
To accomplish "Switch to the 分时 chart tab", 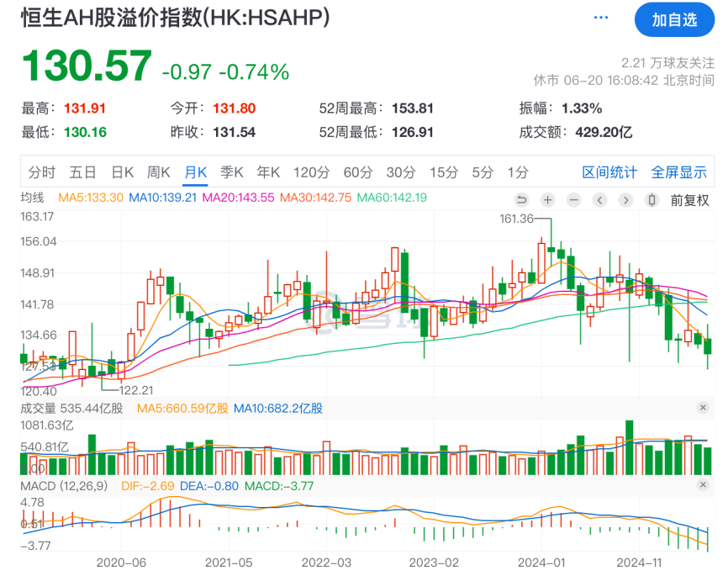I will 41,172.
